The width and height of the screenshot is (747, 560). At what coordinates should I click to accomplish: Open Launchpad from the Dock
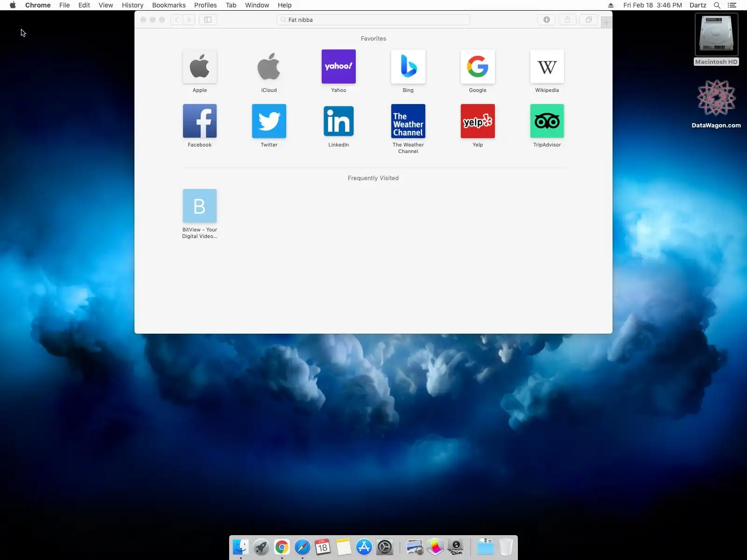[261, 547]
